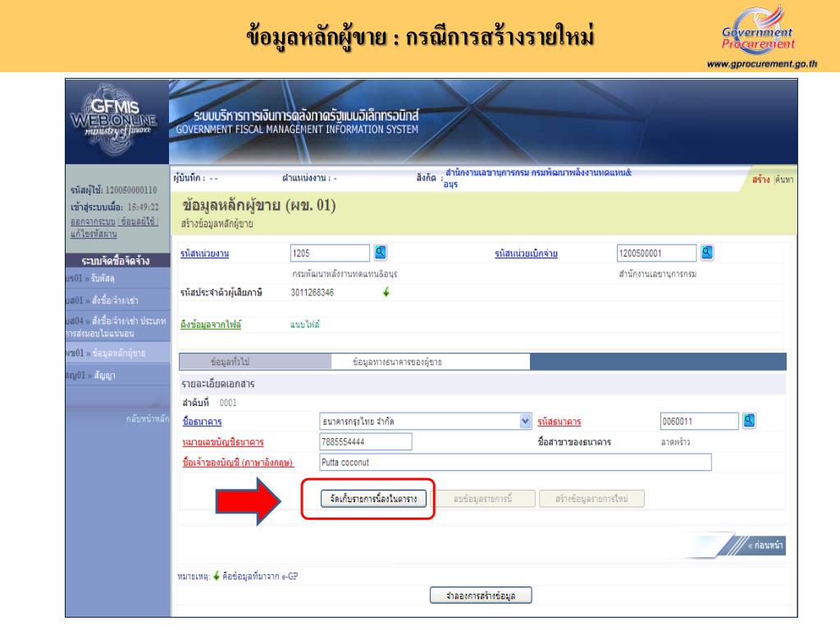Click รหัสหน่วยงาน label link
The image size is (840, 630).
(x=204, y=253)
